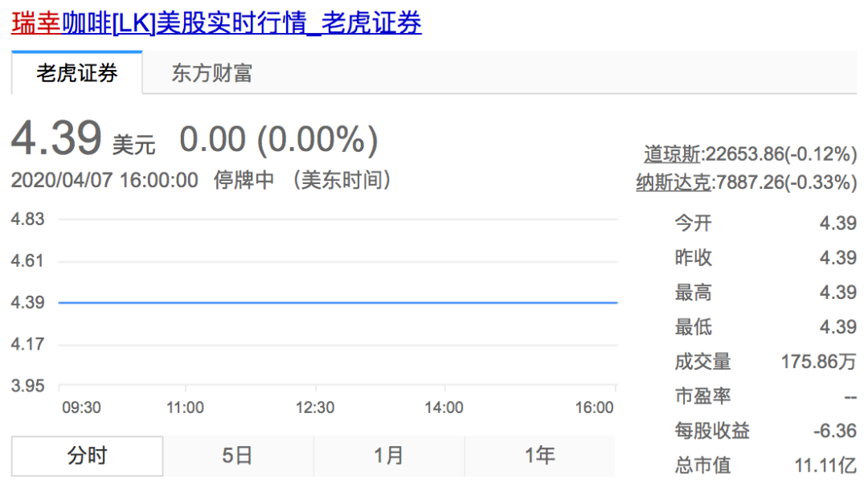This screenshot has height=483, width=868.
Task: Select the 分时 chart period
Action: coord(87,456)
